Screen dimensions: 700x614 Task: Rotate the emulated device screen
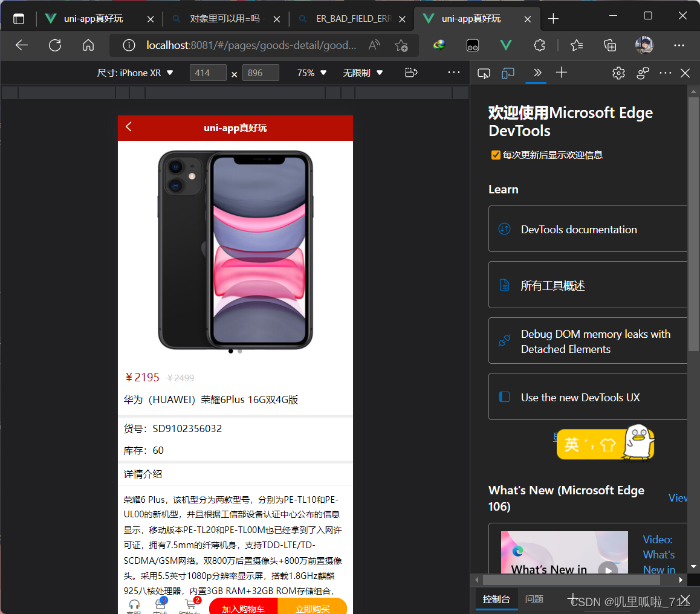tap(410, 73)
